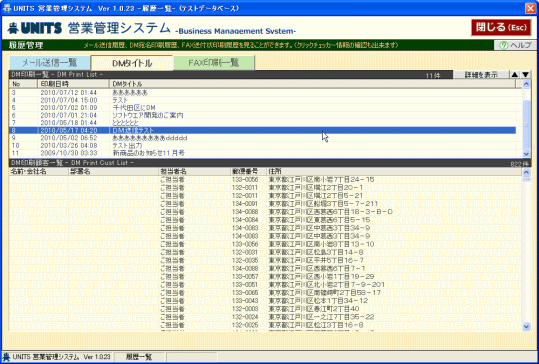The width and height of the screenshot is (539, 364).
Task: Select customer row with address 一之江7丁目35-22
Action: point(265,317)
